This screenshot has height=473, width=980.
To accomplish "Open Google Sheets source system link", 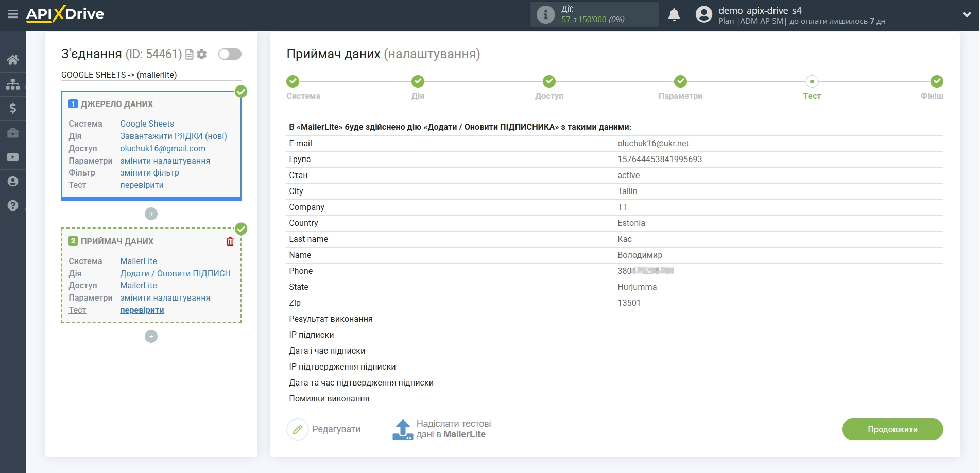I will coord(147,124).
